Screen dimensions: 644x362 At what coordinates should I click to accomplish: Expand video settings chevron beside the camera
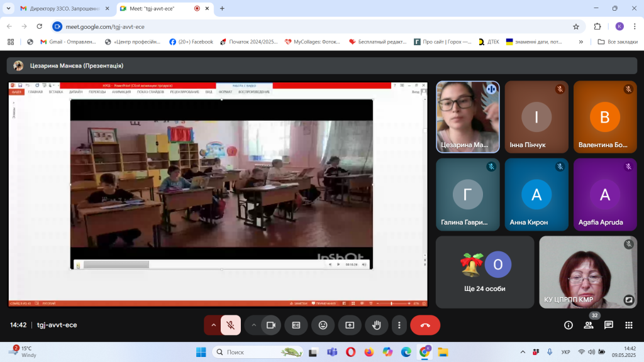254,325
